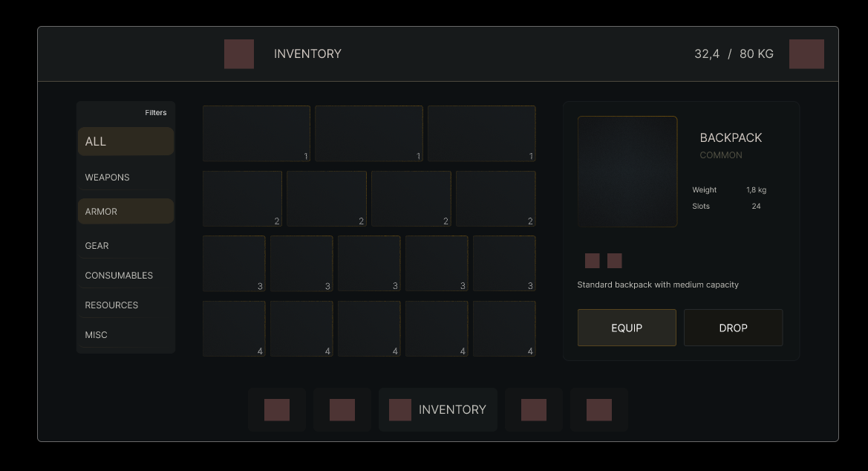The image size is (868, 471).
Task: Click the large backpack preview image
Action: pos(627,171)
